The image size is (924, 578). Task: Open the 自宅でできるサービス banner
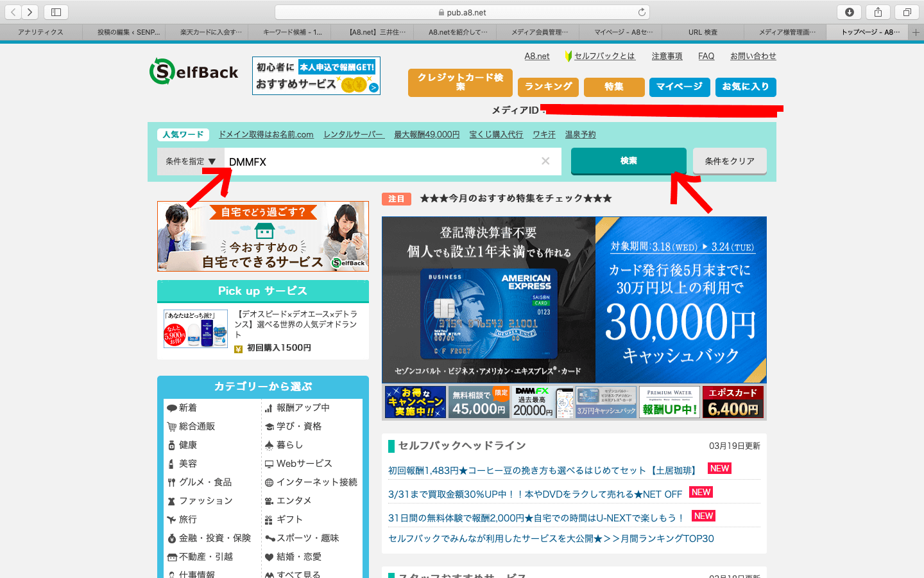(x=263, y=236)
